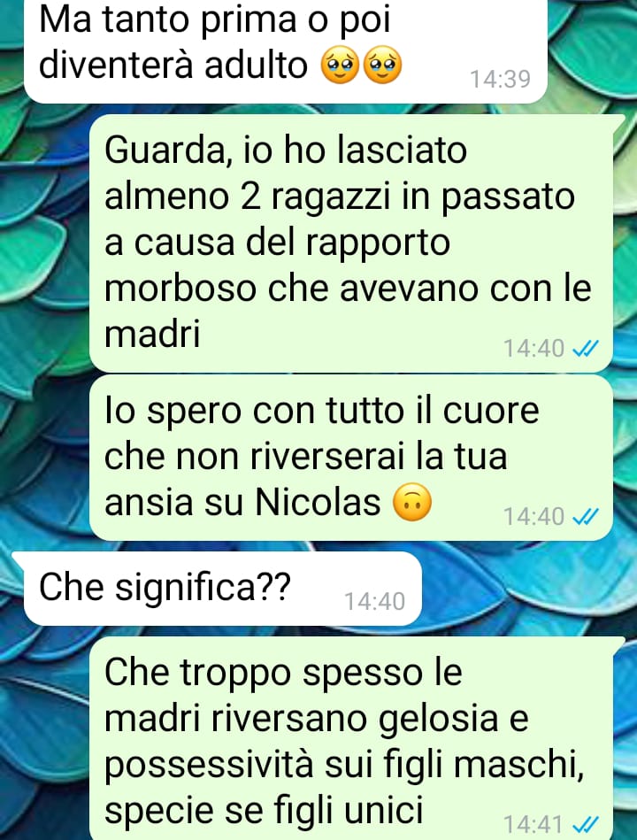Click the 'Ma tanto prima o poi' message

coord(286,50)
